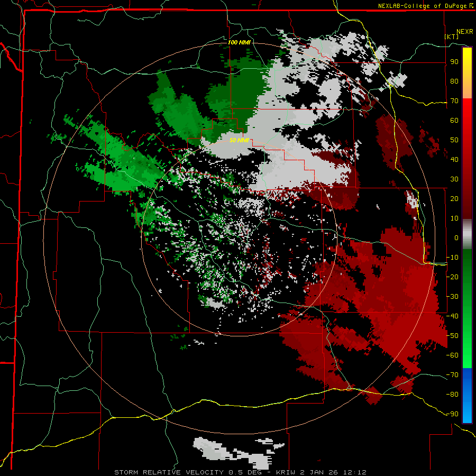Click the -70 knots scale label
The image size is (476, 476).
pyautogui.click(x=452, y=375)
